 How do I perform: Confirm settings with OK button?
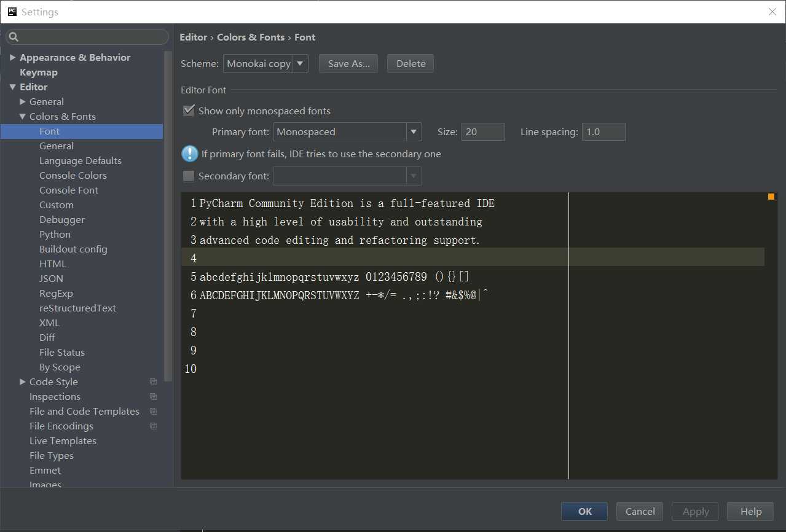[x=584, y=511]
